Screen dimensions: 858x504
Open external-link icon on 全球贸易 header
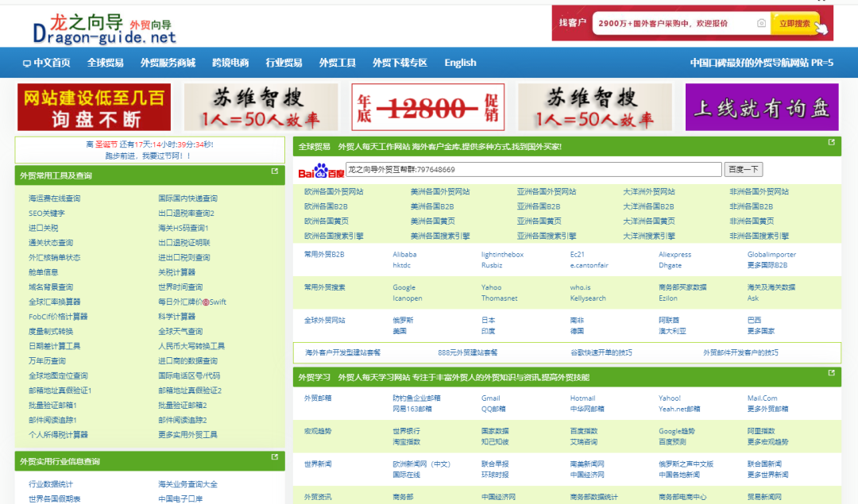pos(832,143)
